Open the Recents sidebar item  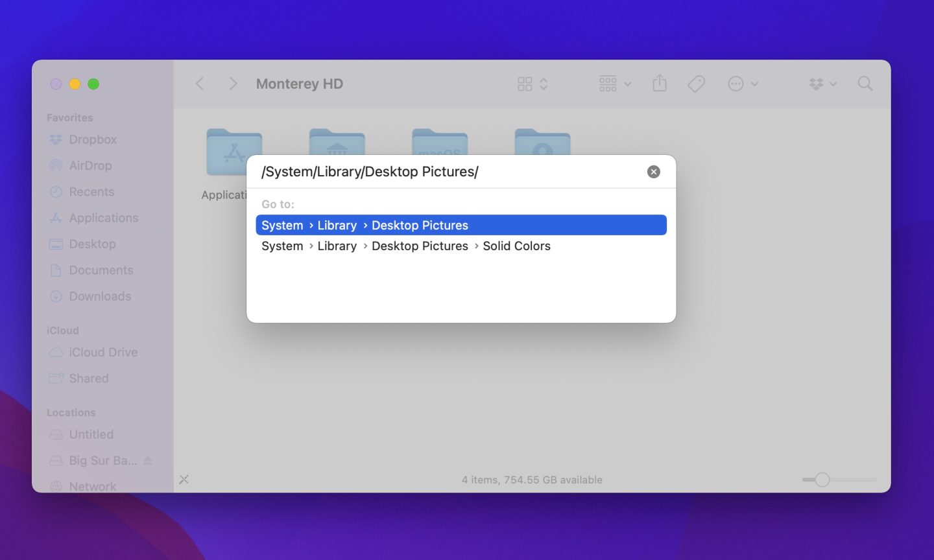(91, 191)
